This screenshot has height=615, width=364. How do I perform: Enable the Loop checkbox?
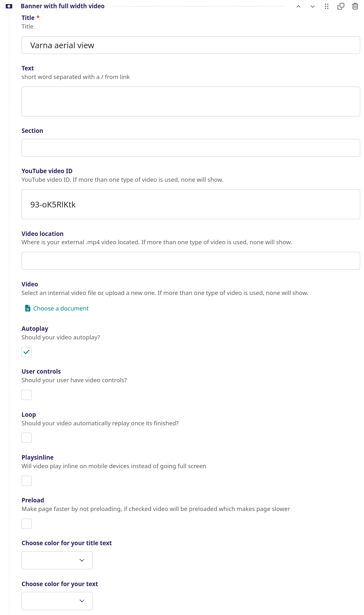tap(27, 438)
